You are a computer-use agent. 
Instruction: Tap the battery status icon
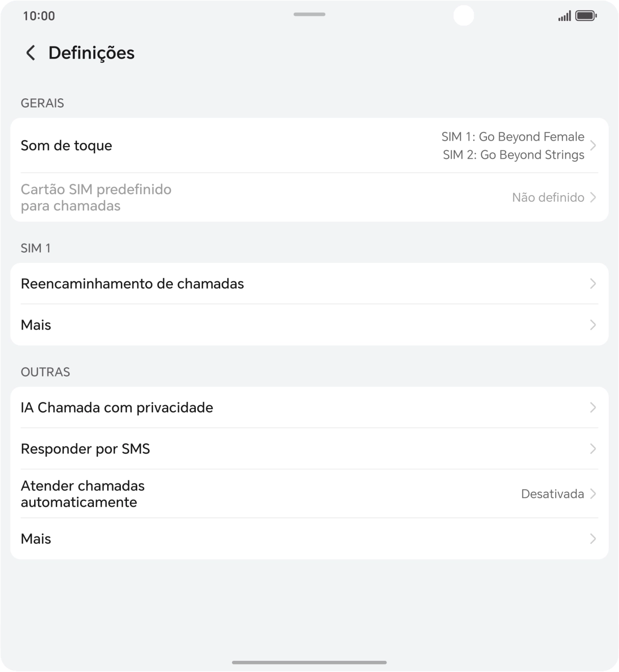pyautogui.click(x=586, y=16)
